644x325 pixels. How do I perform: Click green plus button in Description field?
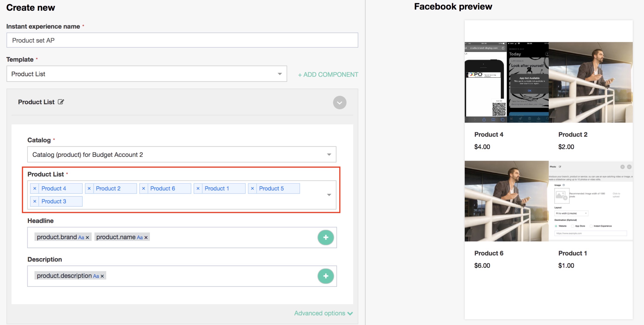pyautogui.click(x=325, y=276)
